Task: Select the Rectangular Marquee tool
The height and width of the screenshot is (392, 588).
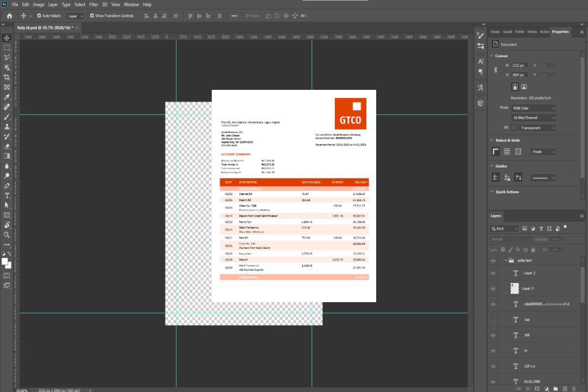Action: 7,48
